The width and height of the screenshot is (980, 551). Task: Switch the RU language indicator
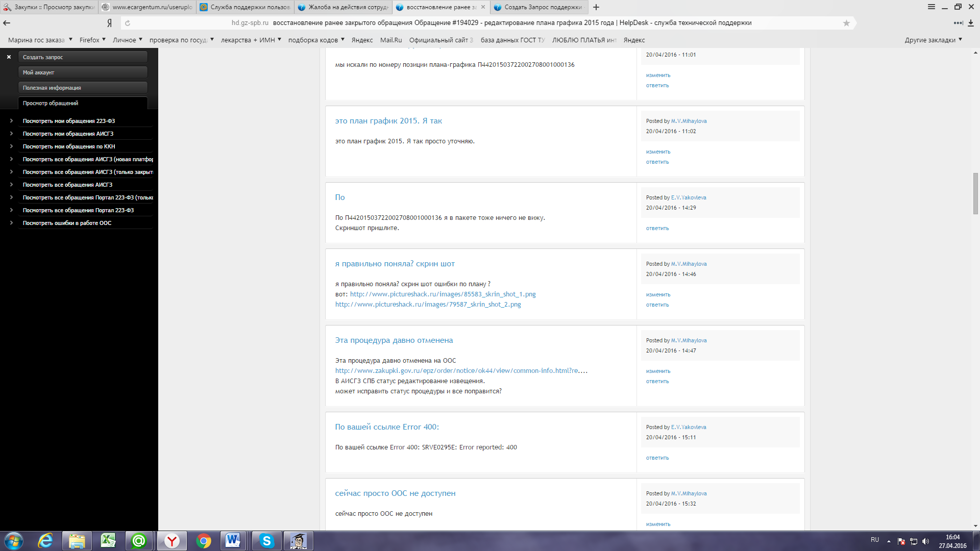875,540
